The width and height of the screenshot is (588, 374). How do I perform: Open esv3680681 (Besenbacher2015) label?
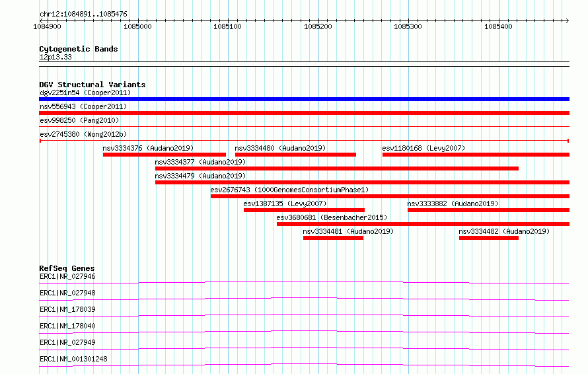[332, 217]
